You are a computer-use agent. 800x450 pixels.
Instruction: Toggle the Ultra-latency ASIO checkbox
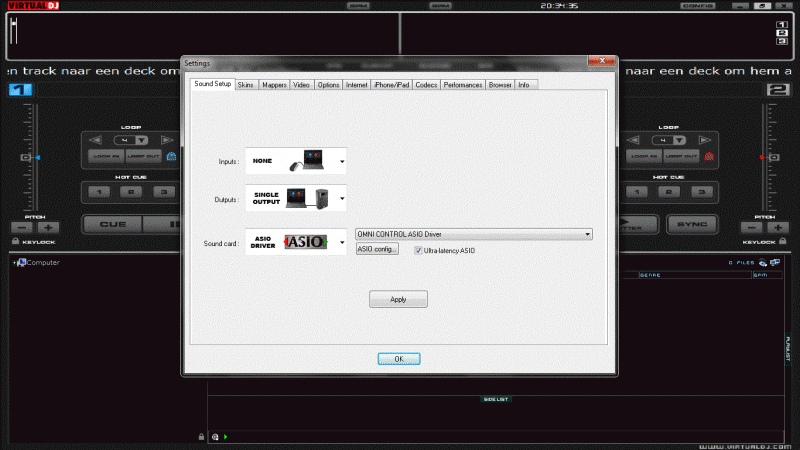[418, 251]
